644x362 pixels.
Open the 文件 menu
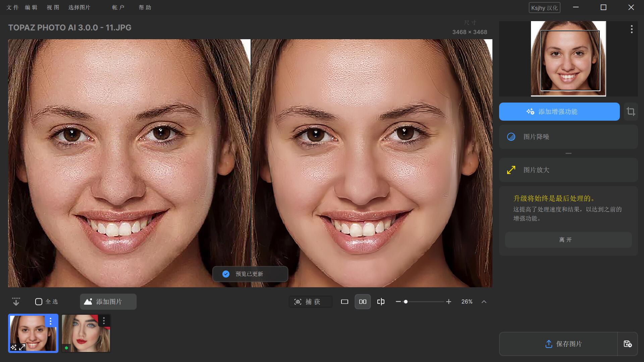click(12, 7)
